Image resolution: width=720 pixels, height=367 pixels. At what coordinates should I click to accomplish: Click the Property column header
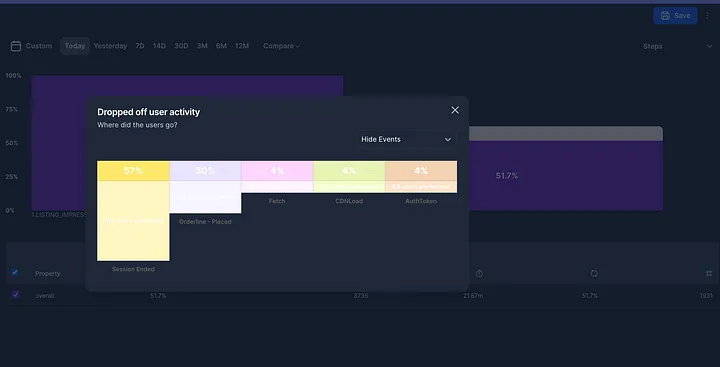(x=48, y=273)
